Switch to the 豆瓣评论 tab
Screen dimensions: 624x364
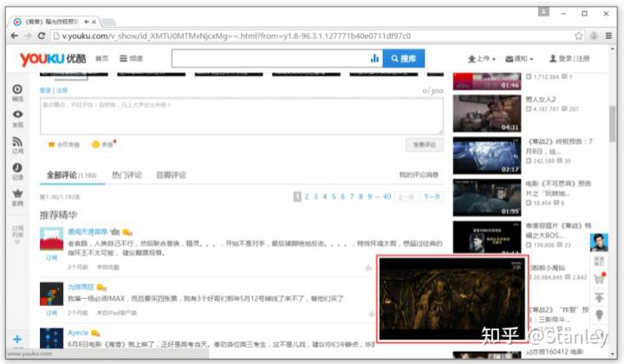171,175
